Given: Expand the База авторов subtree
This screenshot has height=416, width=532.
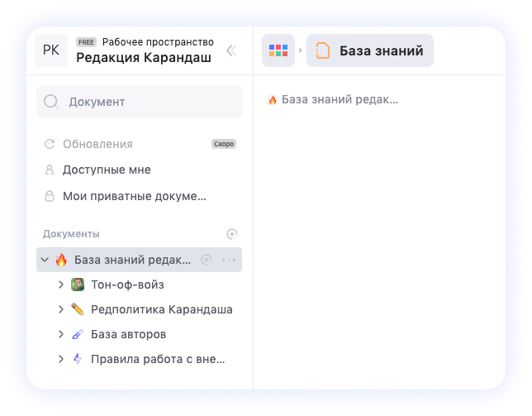Looking at the screenshot, I should pos(61,334).
